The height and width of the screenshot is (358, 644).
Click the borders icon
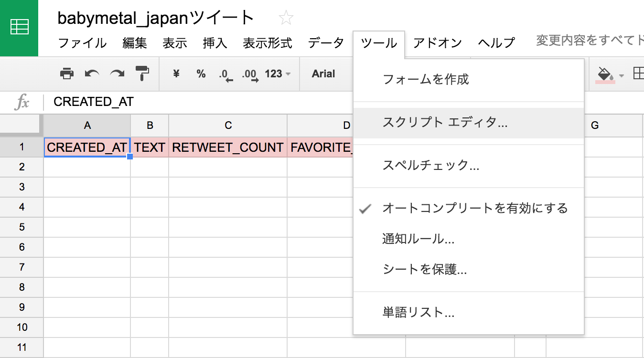point(638,74)
